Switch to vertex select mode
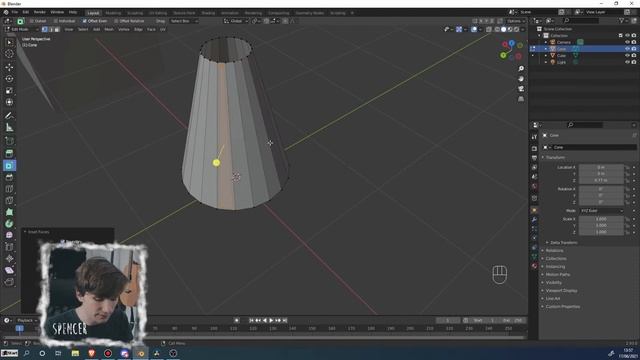This screenshot has height=360, width=640. click(45, 29)
